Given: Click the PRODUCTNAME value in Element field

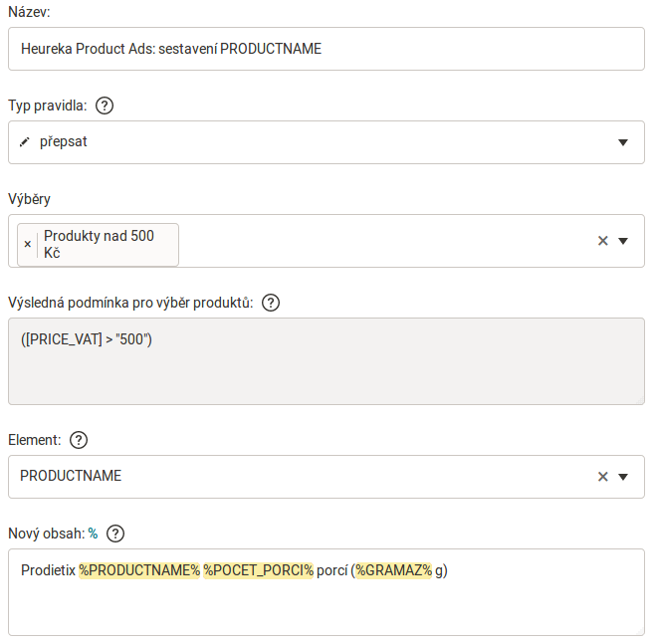Looking at the screenshot, I should pyautogui.click(x=71, y=477).
